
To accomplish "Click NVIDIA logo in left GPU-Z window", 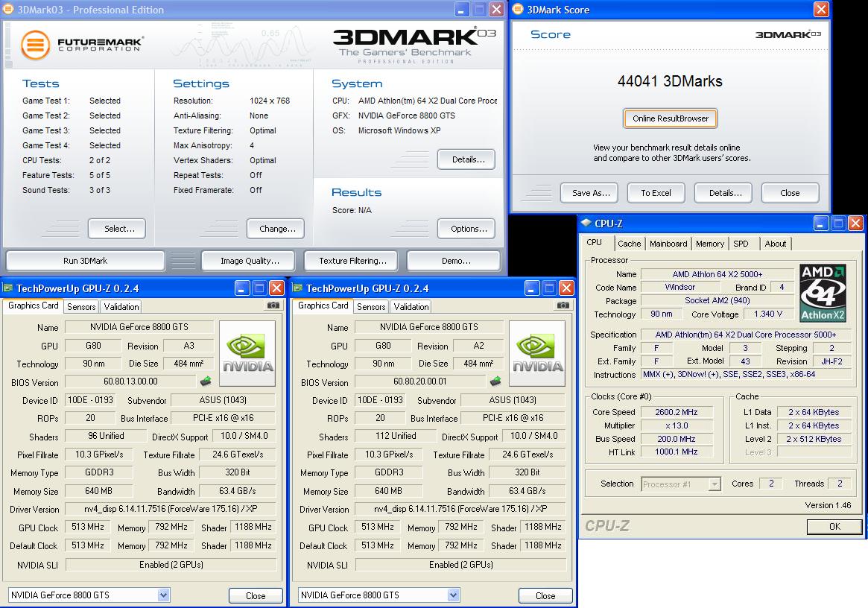I will [x=247, y=353].
